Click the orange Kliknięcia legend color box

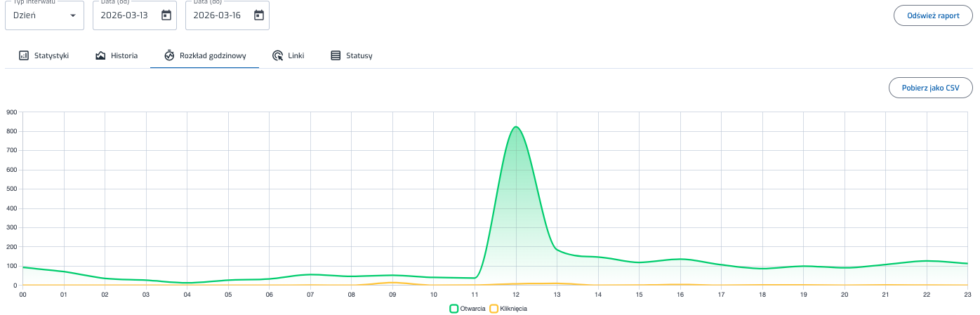[494, 308]
